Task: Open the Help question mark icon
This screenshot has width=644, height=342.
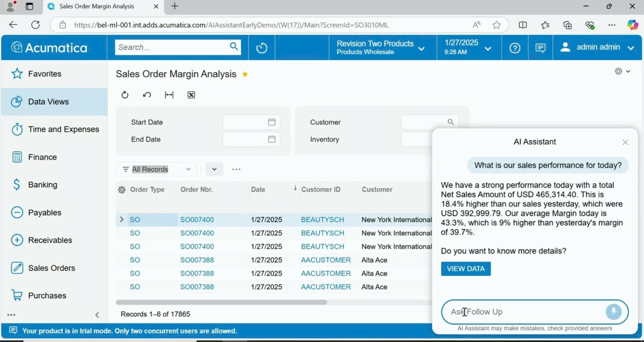Action: point(515,48)
